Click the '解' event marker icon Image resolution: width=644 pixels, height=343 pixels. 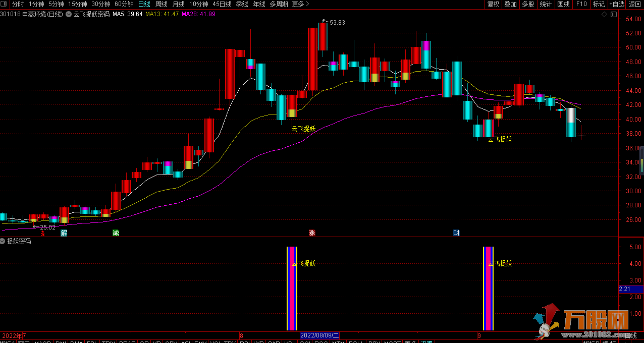click(64, 233)
